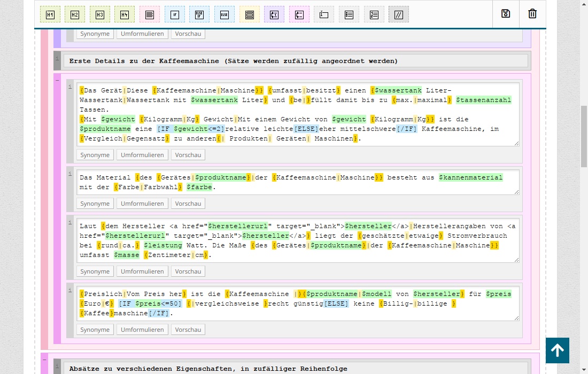Collapse the pink random-order block with minus
This screenshot has width=588, height=374.
pos(57,80)
